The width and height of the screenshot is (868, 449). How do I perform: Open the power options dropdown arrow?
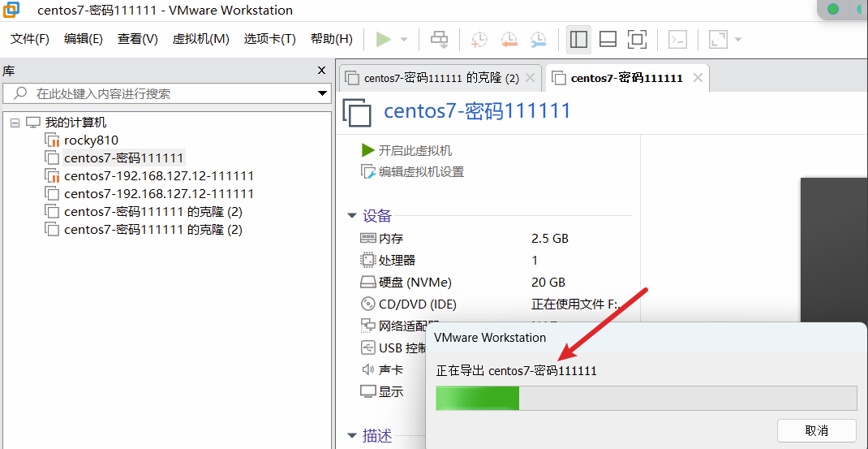pos(403,39)
